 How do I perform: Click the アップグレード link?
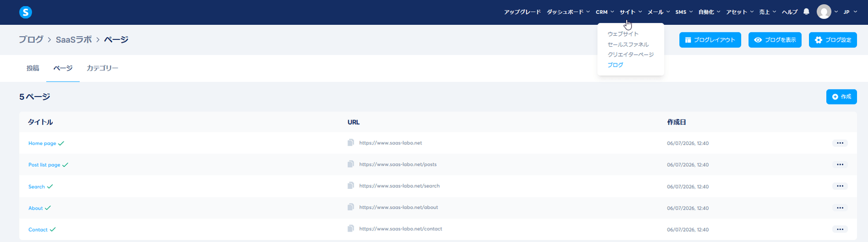(x=523, y=12)
